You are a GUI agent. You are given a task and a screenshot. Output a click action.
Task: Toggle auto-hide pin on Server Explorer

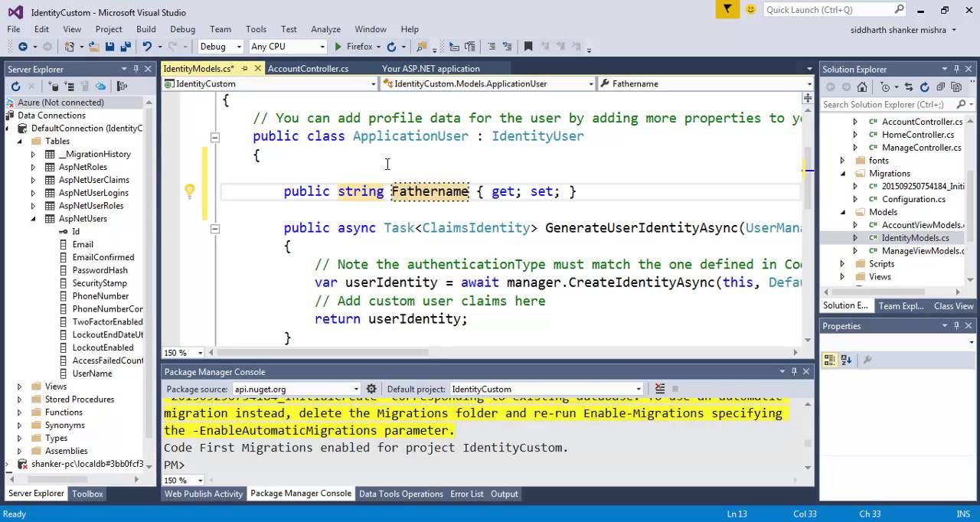(x=136, y=69)
